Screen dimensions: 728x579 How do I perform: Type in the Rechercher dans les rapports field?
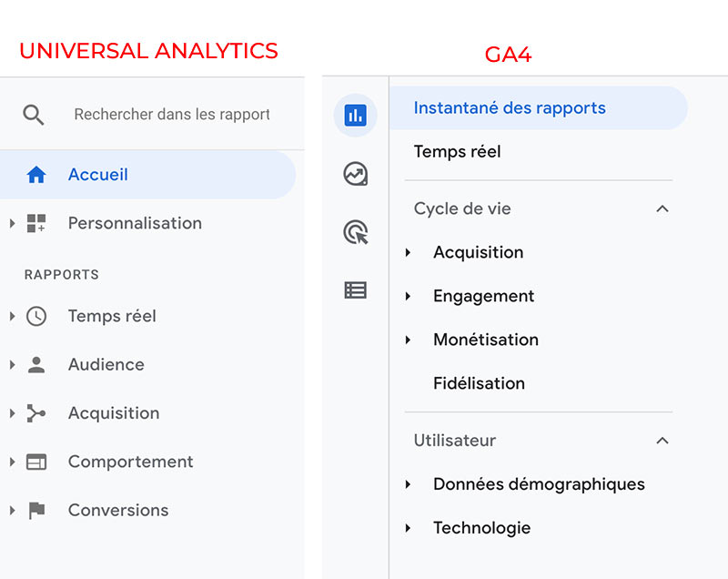pos(172,115)
